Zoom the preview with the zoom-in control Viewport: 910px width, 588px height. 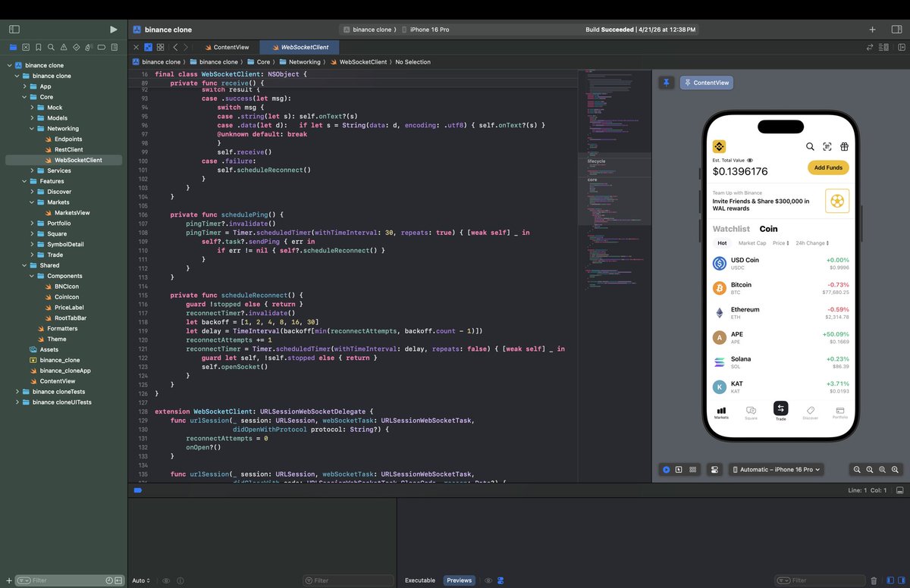tap(895, 469)
